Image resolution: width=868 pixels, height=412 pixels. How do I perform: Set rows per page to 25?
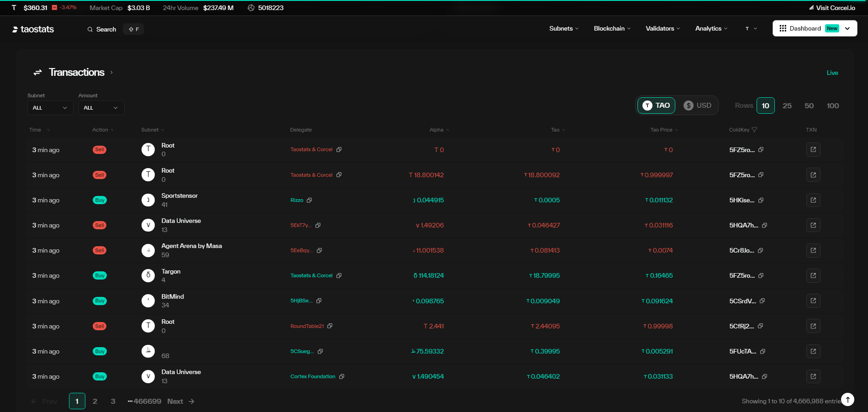787,106
